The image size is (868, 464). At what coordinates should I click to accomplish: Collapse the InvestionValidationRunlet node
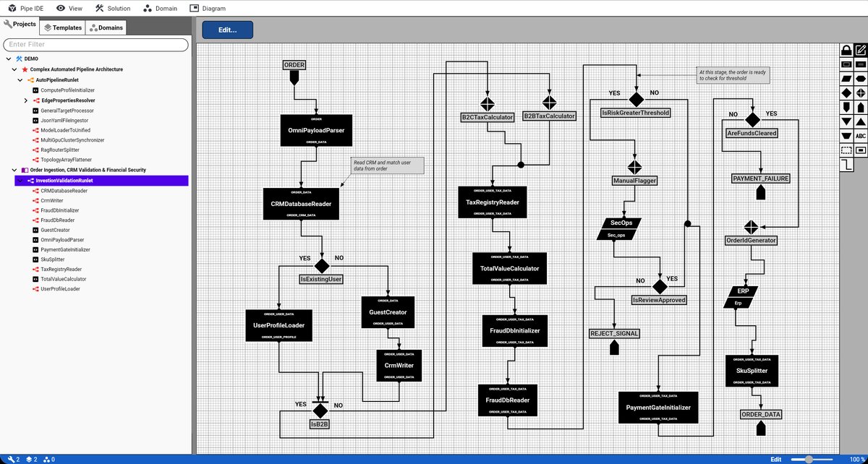click(x=20, y=181)
